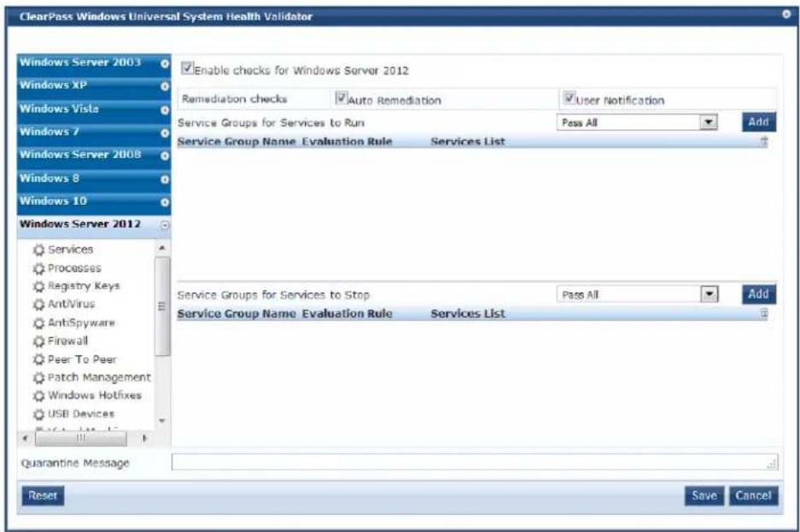Screen dimensions: 800x532
Task: Click the gear icon beside Firewall
Action: pyautogui.click(x=38, y=342)
